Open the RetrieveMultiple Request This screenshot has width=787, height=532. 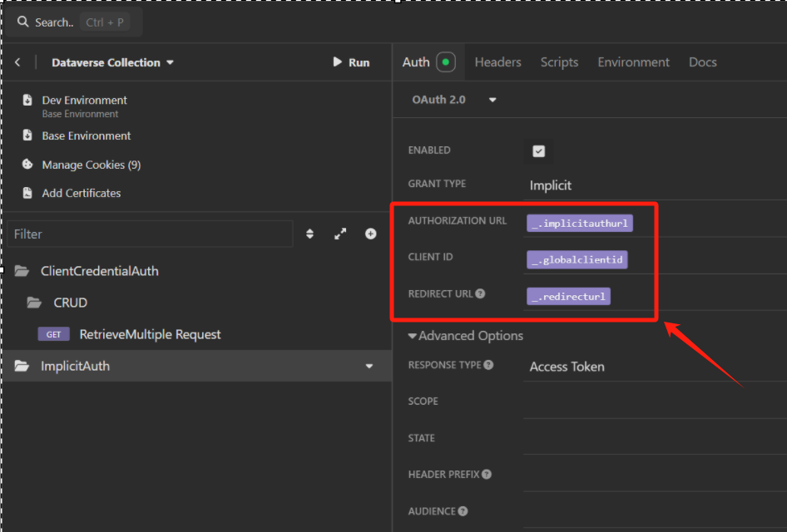tap(150, 334)
